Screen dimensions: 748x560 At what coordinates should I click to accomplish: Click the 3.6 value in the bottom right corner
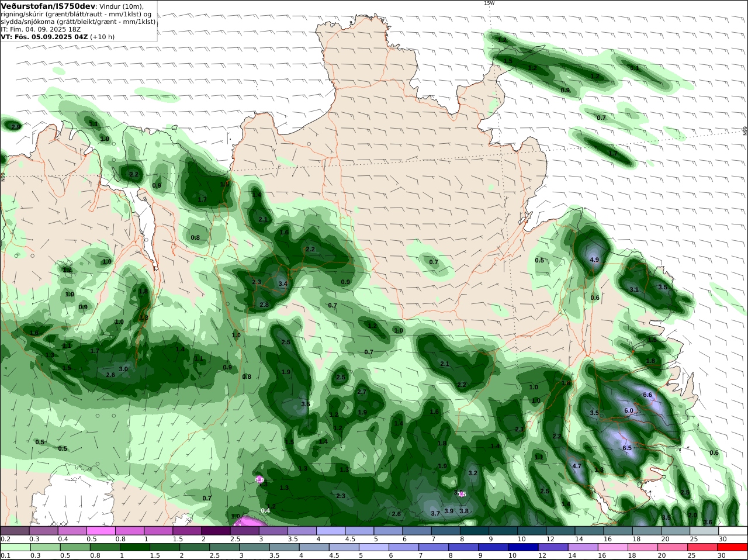[x=708, y=523]
